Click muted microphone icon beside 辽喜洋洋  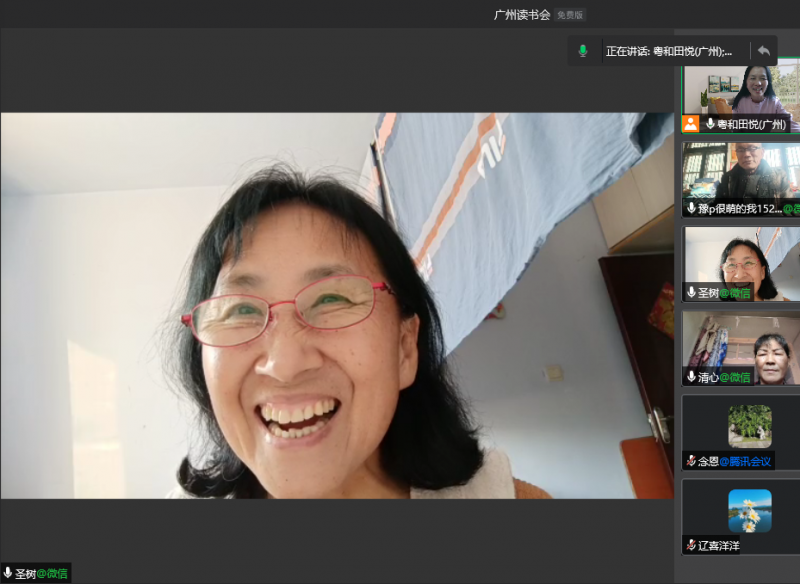(691, 545)
